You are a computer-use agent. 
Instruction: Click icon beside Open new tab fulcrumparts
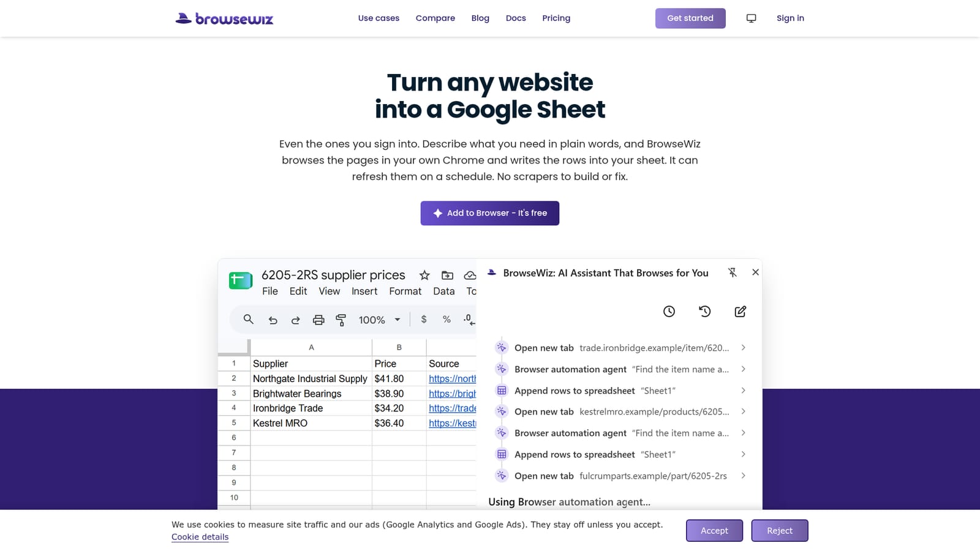point(502,476)
